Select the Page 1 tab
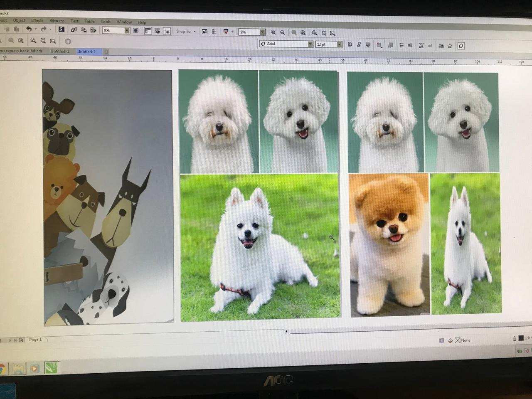Viewport: 532px width, 399px height. pyautogui.click(x=35, y=340)
